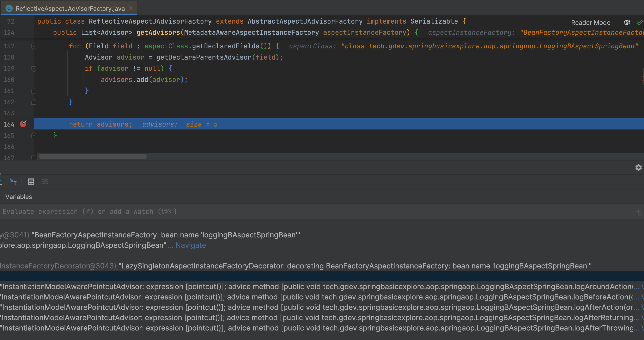Select the Variables panel tab

(18, 197)
